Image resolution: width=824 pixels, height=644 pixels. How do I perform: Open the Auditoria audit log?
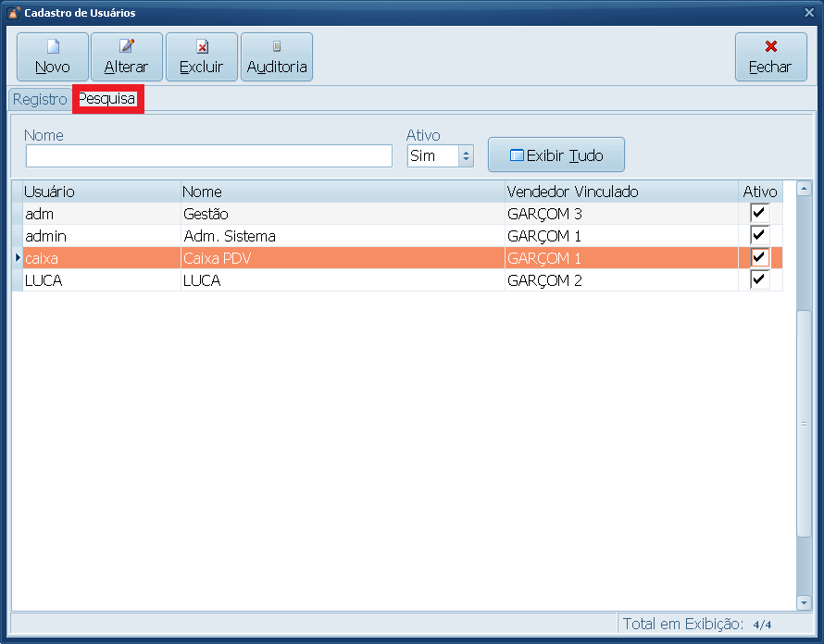[x=277, y=57]
